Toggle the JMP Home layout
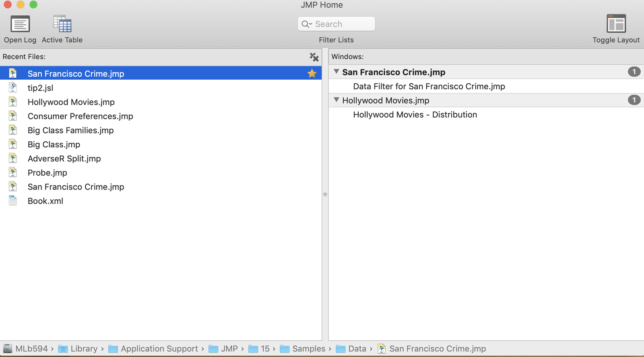 point(616,24)
